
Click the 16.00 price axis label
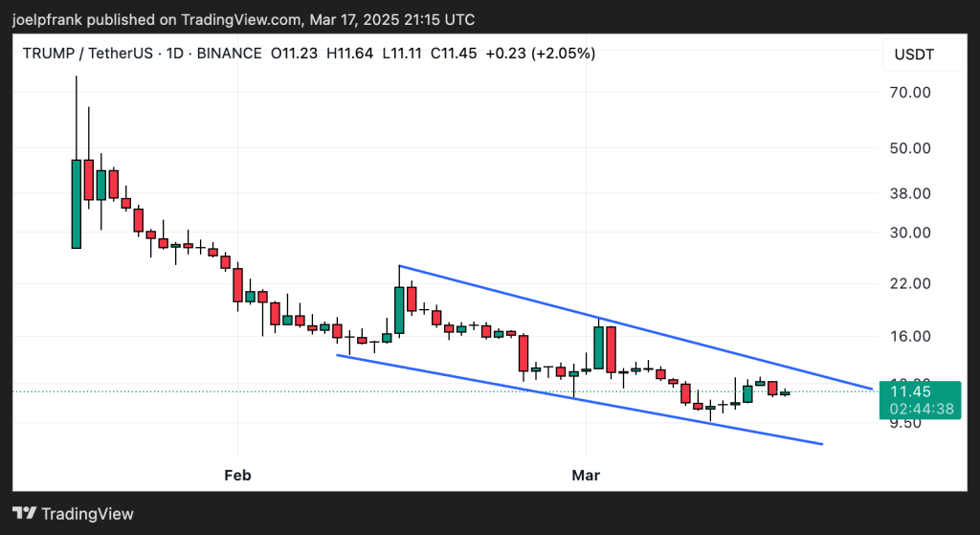tap(911, 336)
